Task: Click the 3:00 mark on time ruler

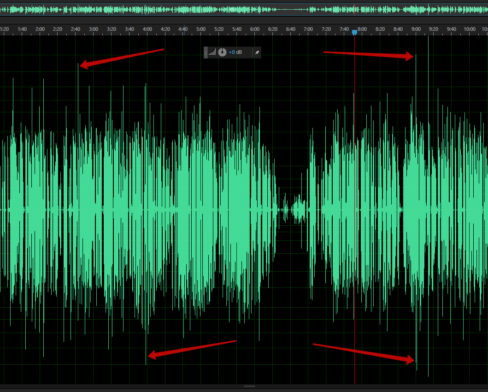Action: tap(93, 29)
